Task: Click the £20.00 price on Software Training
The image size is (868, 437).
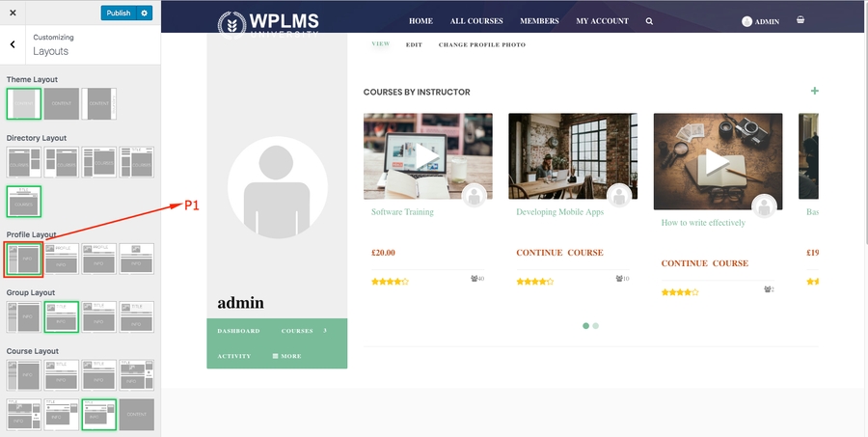Action: (x=383, y=253)
